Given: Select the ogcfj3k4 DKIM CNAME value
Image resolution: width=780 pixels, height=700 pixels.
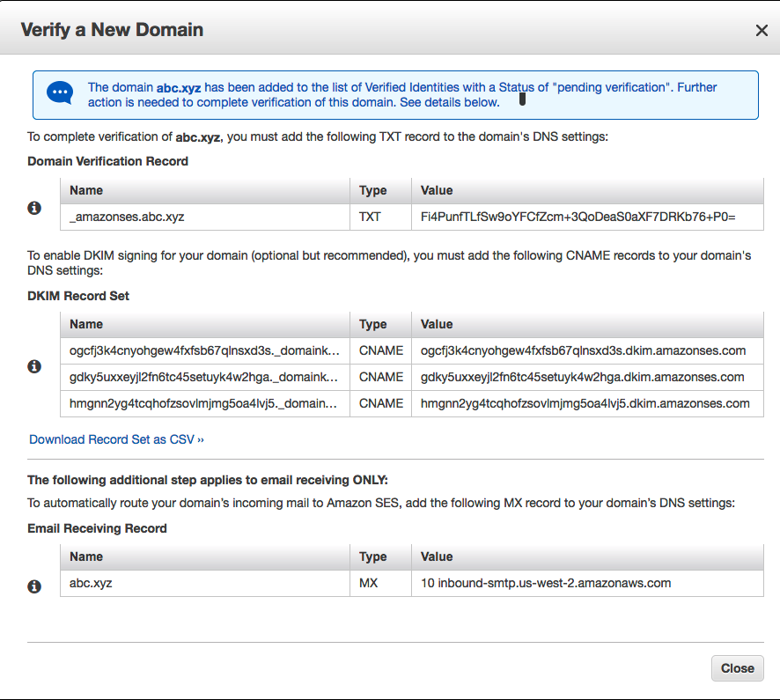Looking at the screenshot, I should pos(584,350).
